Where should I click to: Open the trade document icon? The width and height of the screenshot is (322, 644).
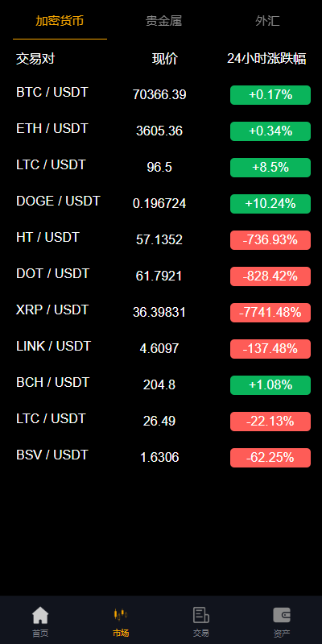pos(201,615)
